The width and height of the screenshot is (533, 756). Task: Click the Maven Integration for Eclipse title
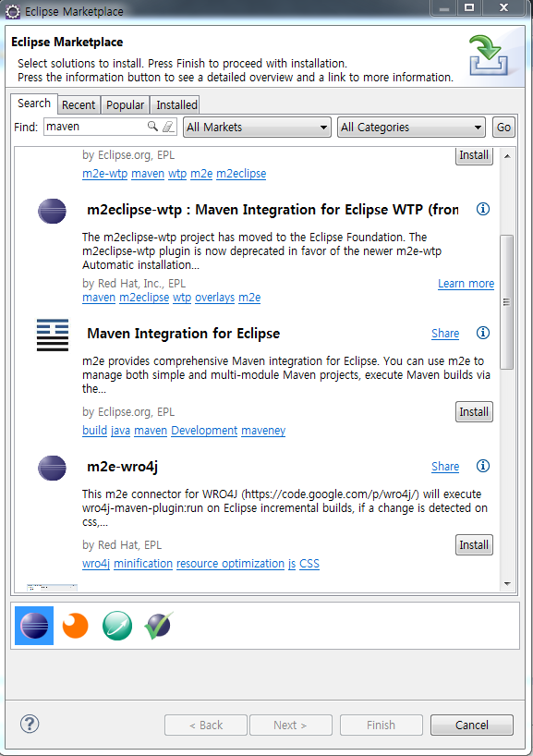[x=184, y=333]
